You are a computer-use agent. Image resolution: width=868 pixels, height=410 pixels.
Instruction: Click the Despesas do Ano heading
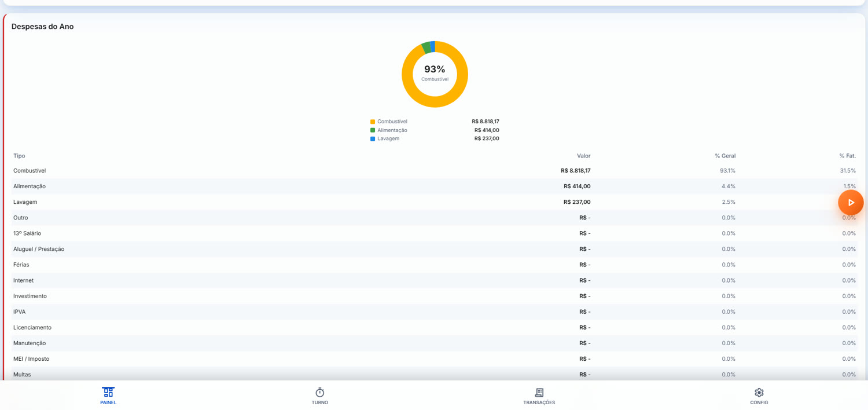(x=43, y=27)
